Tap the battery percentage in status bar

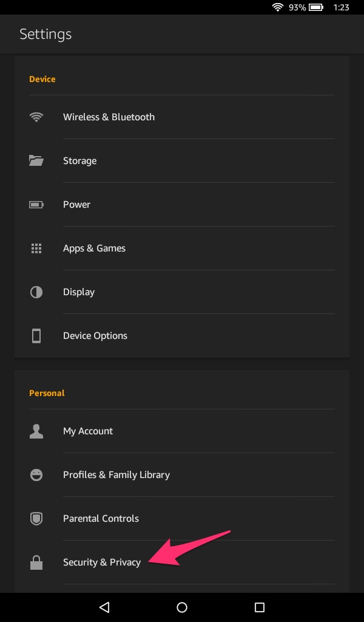[x=297, y=8]
